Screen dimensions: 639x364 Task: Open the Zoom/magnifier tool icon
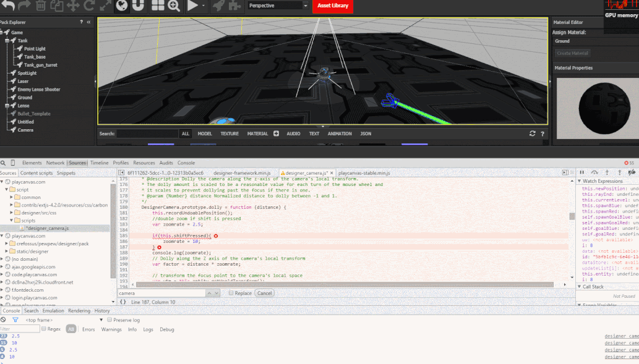(174, 7)
